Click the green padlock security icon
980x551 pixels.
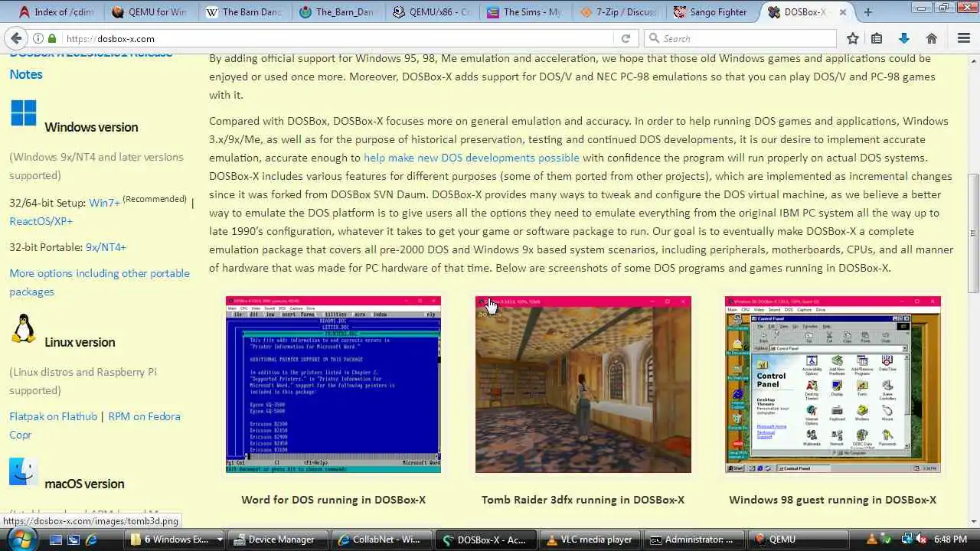pyautogui.click(x=51, y=38)
